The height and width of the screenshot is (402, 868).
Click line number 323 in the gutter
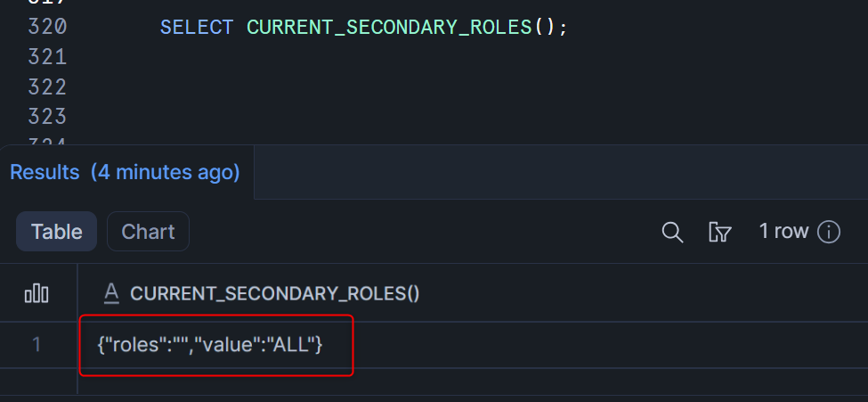pyautogui.click(x=47, y=117)
